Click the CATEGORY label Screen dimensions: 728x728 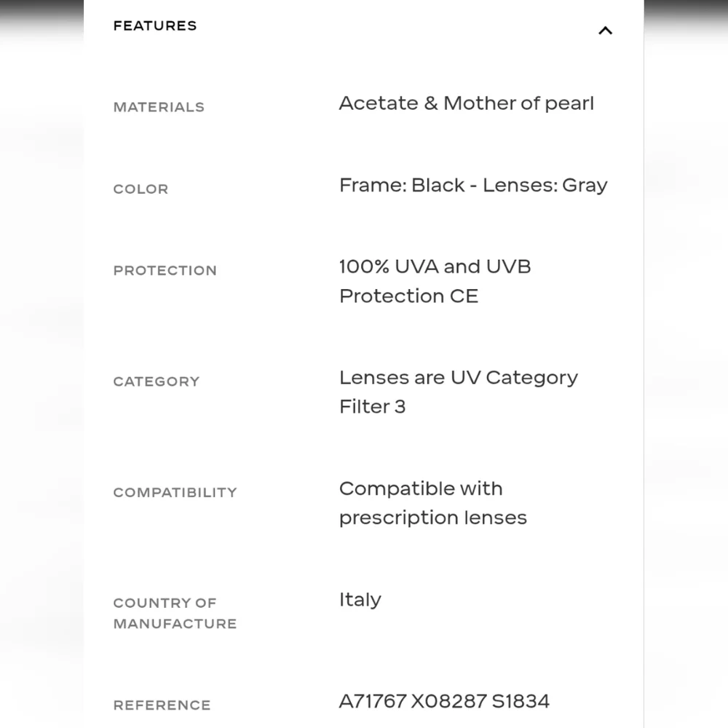(157, 381)
